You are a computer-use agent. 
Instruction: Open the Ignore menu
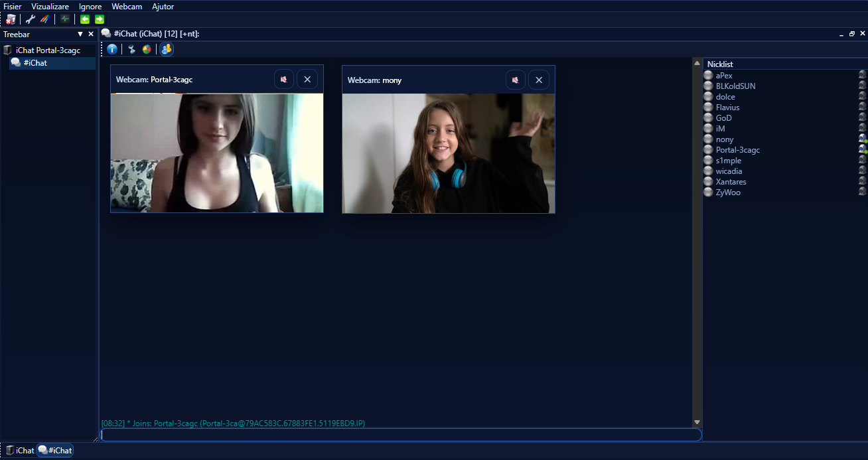click(x=90, y=7)
